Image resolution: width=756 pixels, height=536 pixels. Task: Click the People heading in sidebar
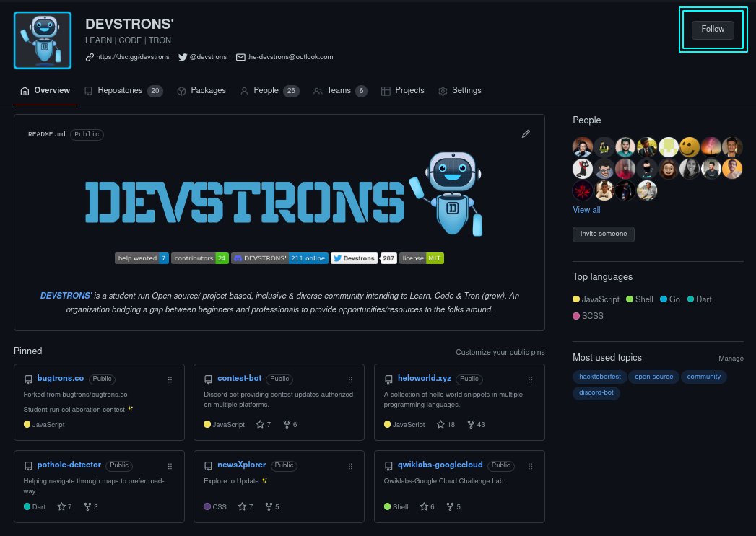[x=587, y=120]
